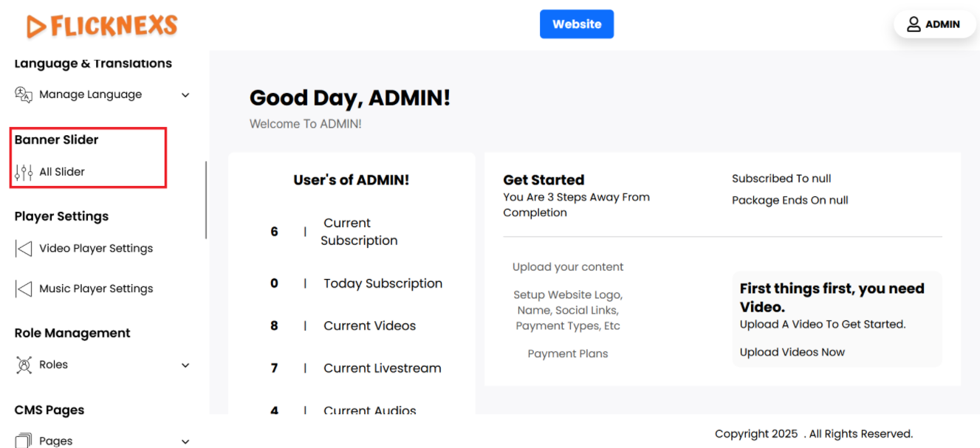Open the Payment Plans step
This screenshot has height=448, width=980.
click(x=568, y=354)
